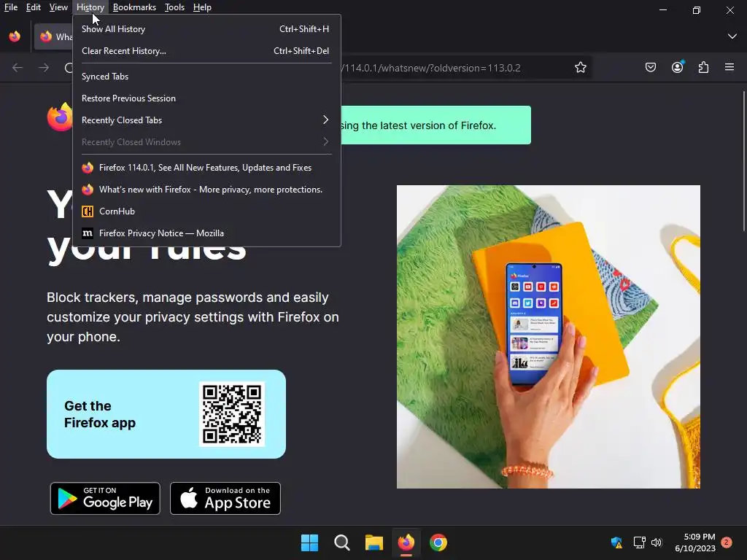Click Firefox icon beside 114.0.1 history entry
Image resolution: width=747 pixels, height=560 pixels.
pyautogui.click(x=88, y=168)
